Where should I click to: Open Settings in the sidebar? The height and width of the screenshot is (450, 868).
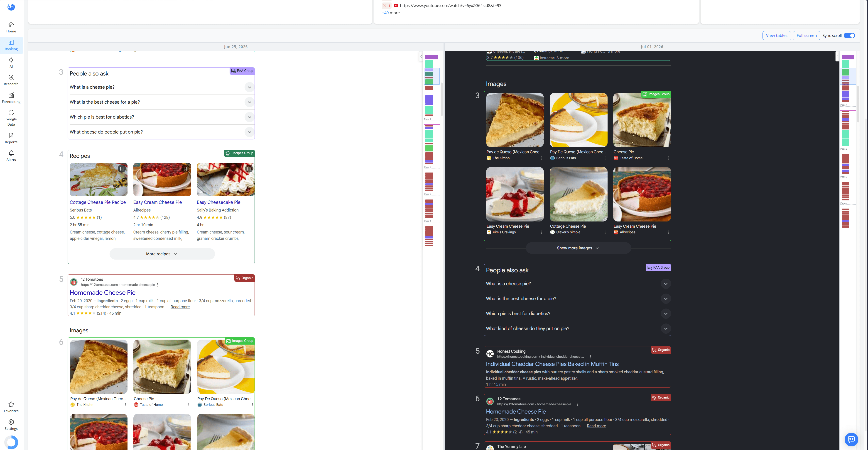(11, 425)
